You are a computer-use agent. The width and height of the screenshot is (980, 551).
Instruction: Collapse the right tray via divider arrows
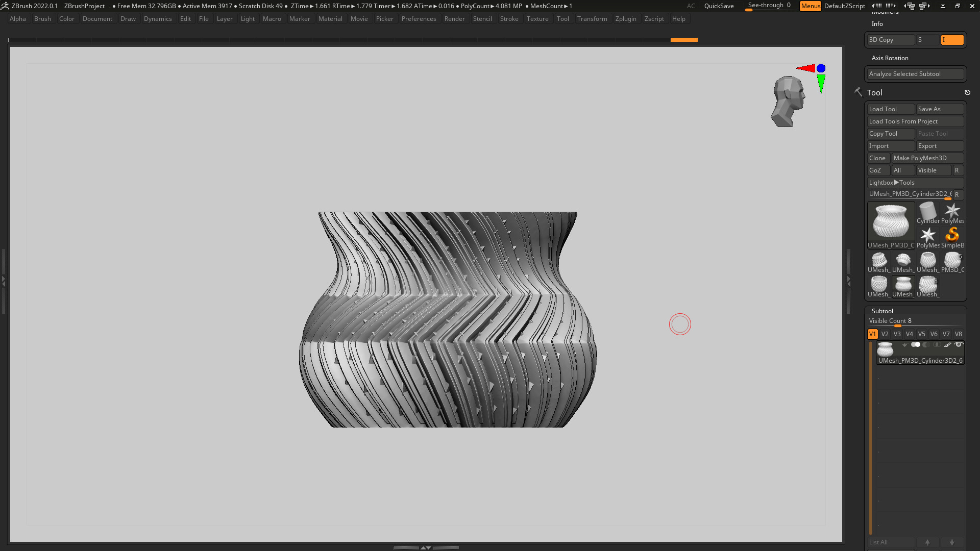[x=849, y=281]
